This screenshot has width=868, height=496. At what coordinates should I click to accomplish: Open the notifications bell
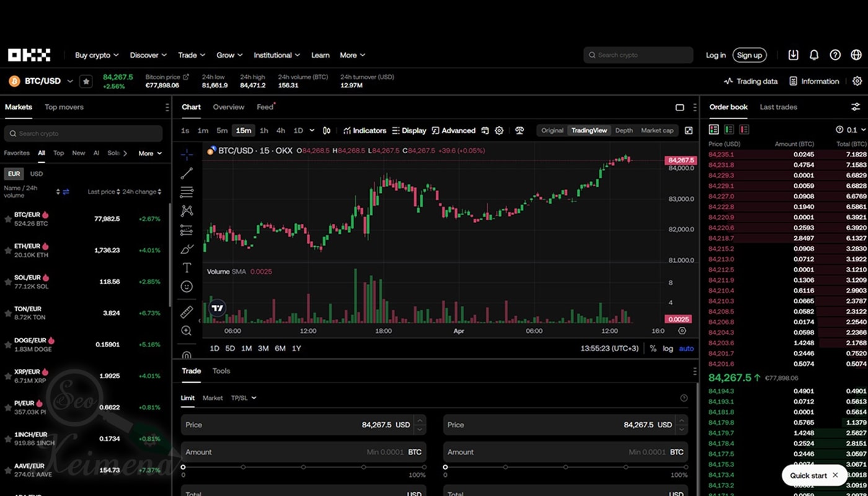pos(815,55)
